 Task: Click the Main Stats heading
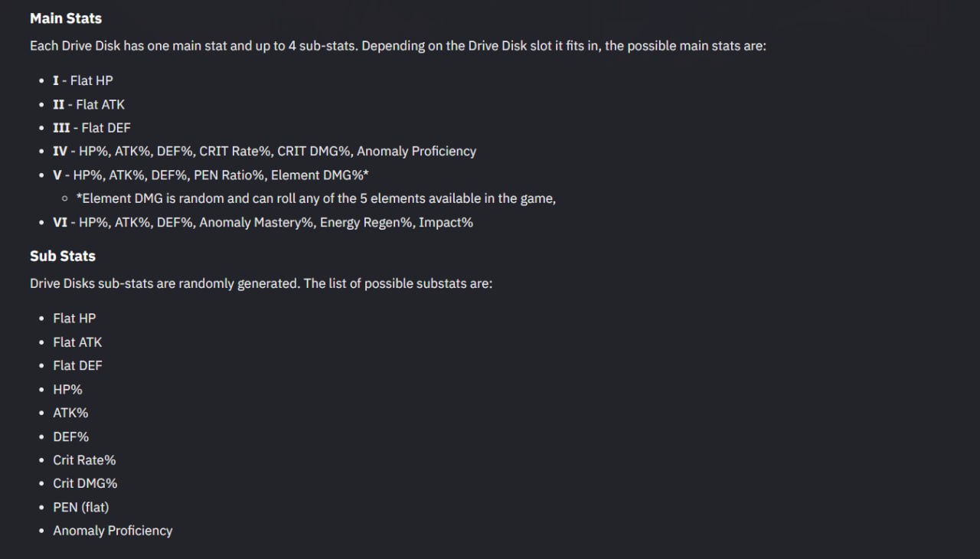66,18
